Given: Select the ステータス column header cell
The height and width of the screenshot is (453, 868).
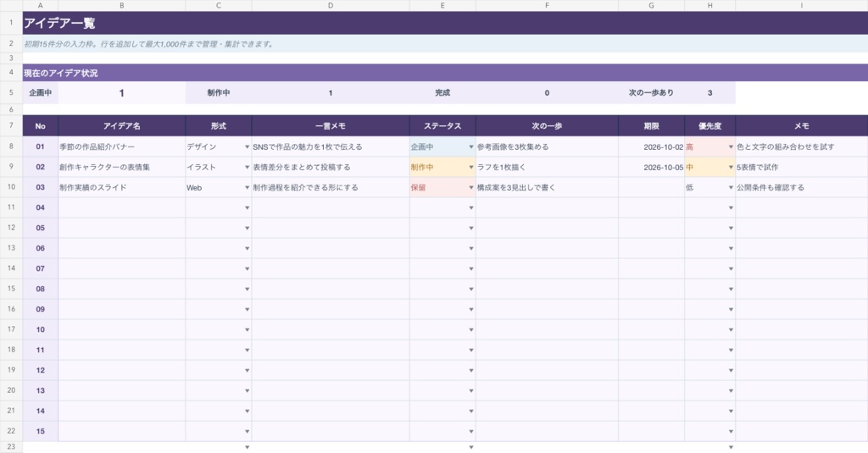Looking at the screenshot, I should click(442, 126).
